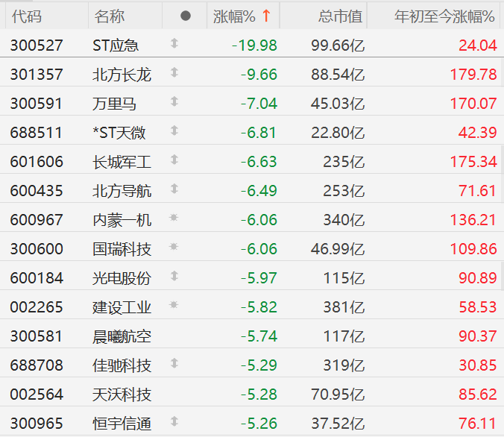The height and width of the screenshot is (437, 504).
Task: Select stock code 300965
Action: tap(37, 424)
